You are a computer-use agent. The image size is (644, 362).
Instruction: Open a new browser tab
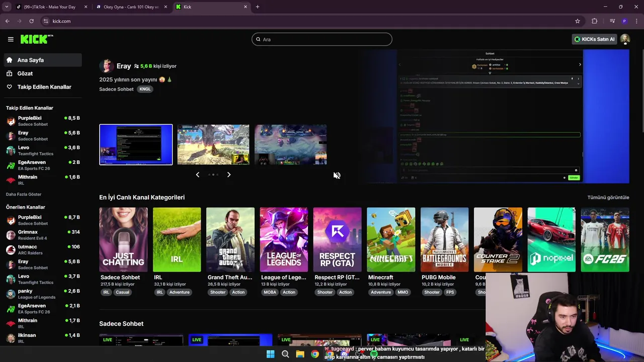click(x=258, y=7)
